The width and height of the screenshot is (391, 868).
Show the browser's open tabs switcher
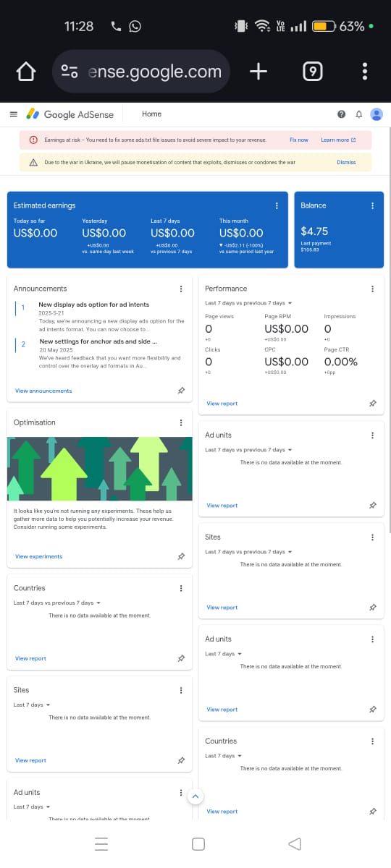[x=312, y=71]
